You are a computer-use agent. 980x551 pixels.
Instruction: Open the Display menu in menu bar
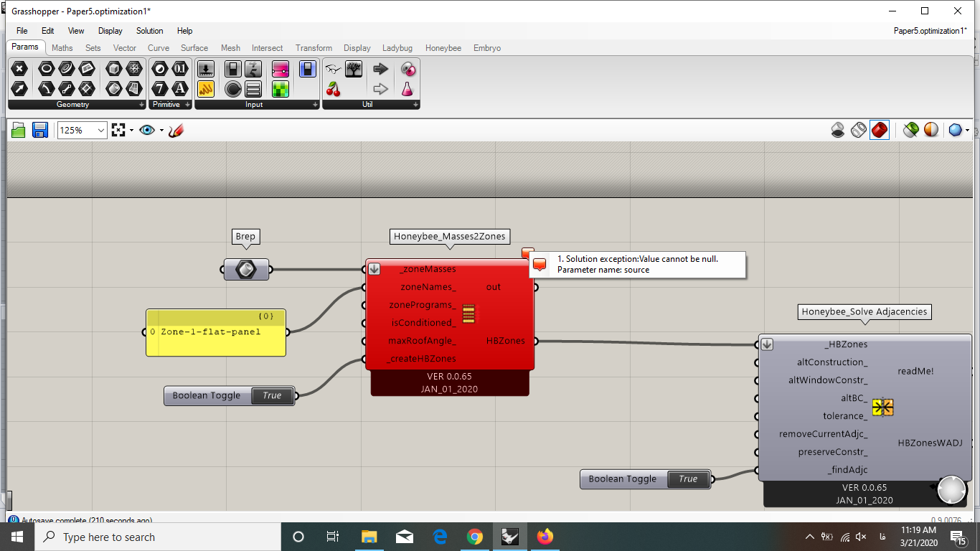[110, 31]
